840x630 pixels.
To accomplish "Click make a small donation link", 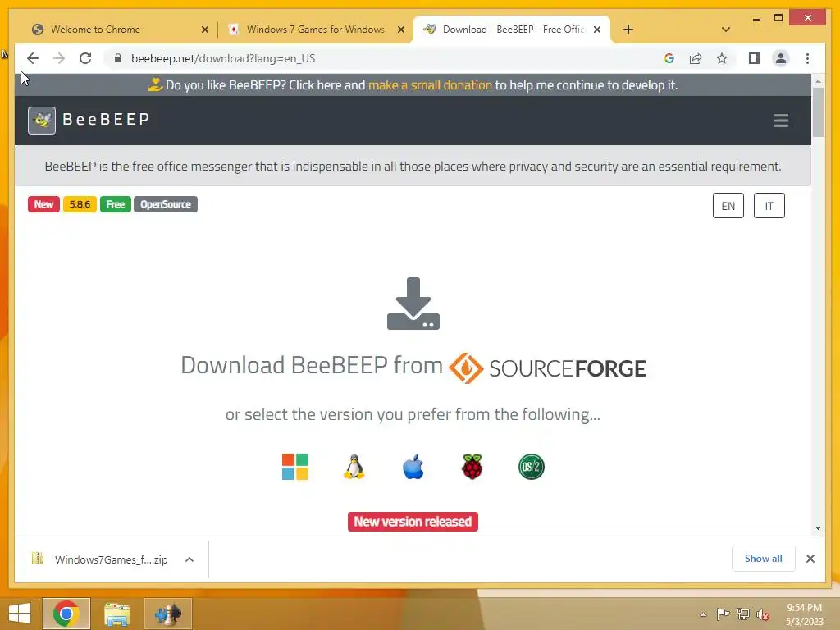I will (430, 84).
